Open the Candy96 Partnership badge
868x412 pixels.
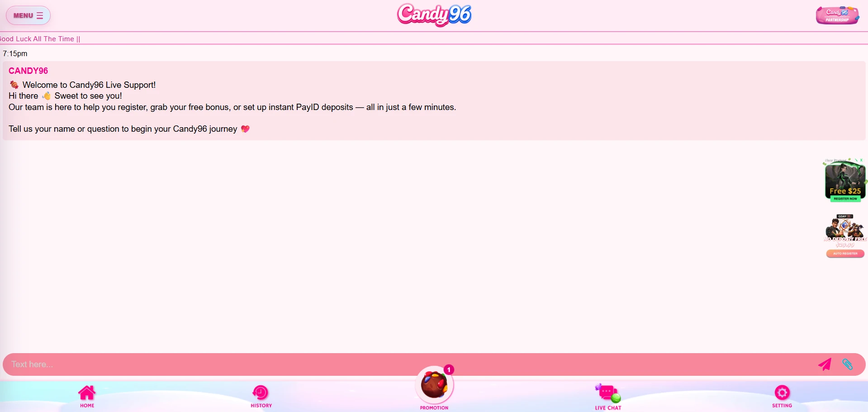coord(837,15)
